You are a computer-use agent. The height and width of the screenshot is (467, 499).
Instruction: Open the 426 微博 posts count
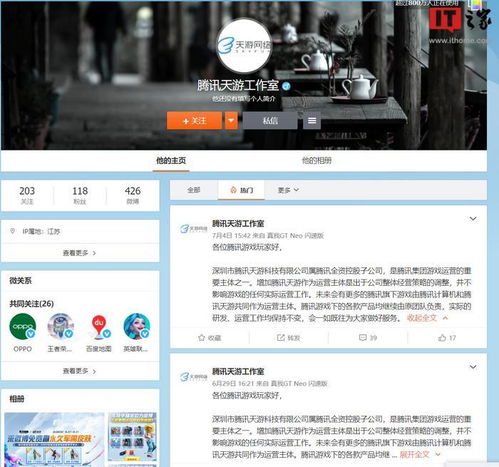pos(133,195)
